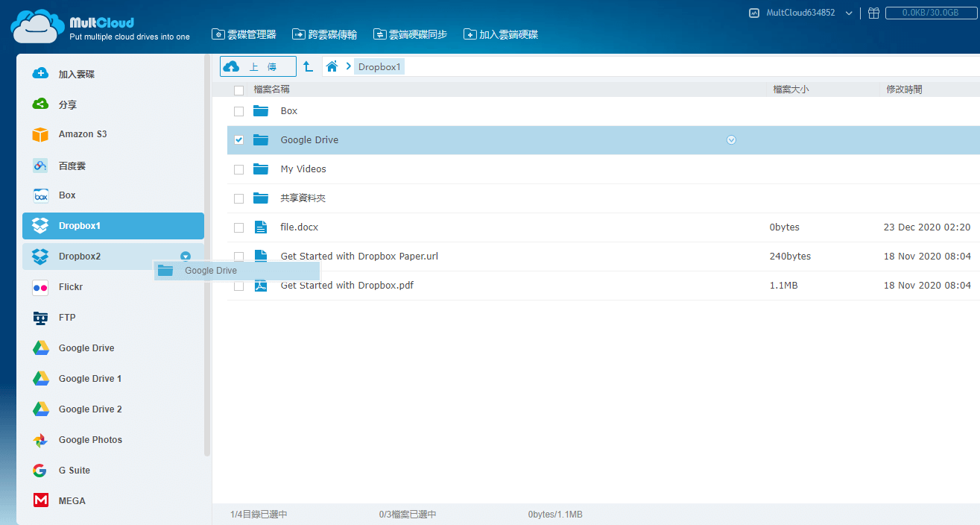Click the add cloud plus icon in sidebar
Viewport: 980px width, 525px height.
tap(40, 74)
